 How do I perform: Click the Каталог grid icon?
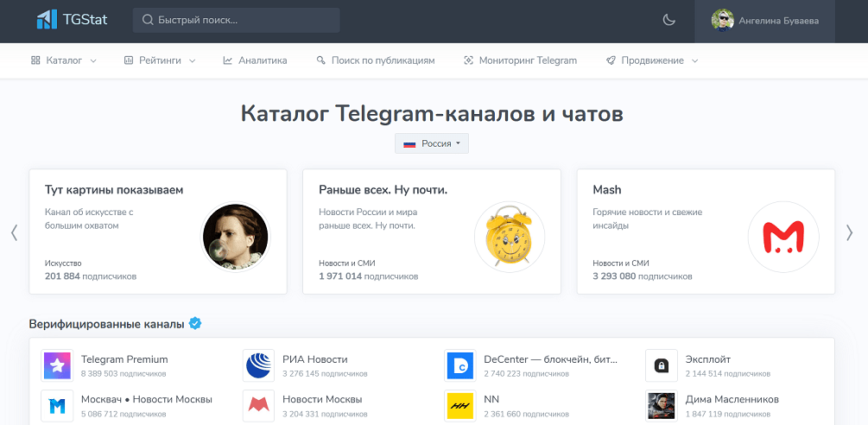(x=35, y=60)
